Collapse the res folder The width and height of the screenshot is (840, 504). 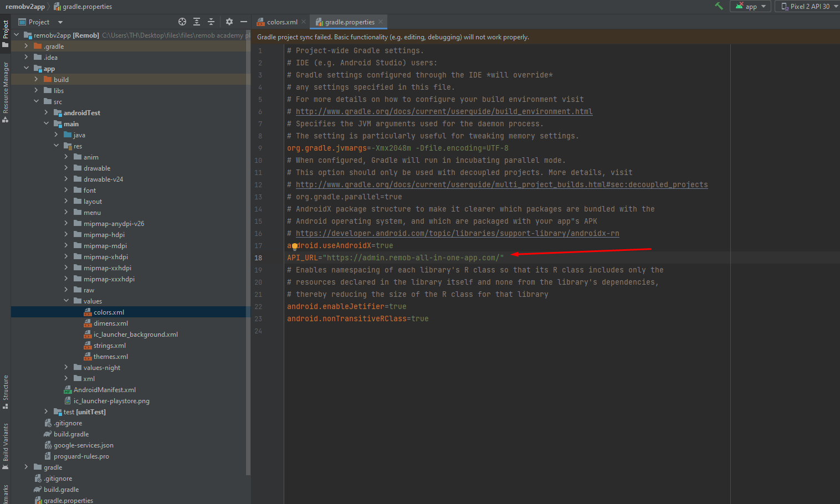(x=56, y=146)
